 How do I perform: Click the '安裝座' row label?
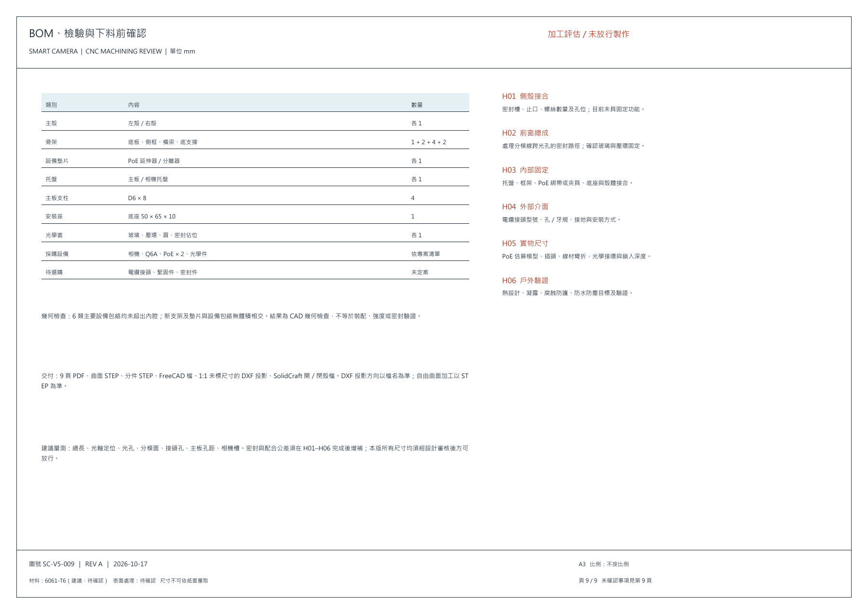(54, 216)
